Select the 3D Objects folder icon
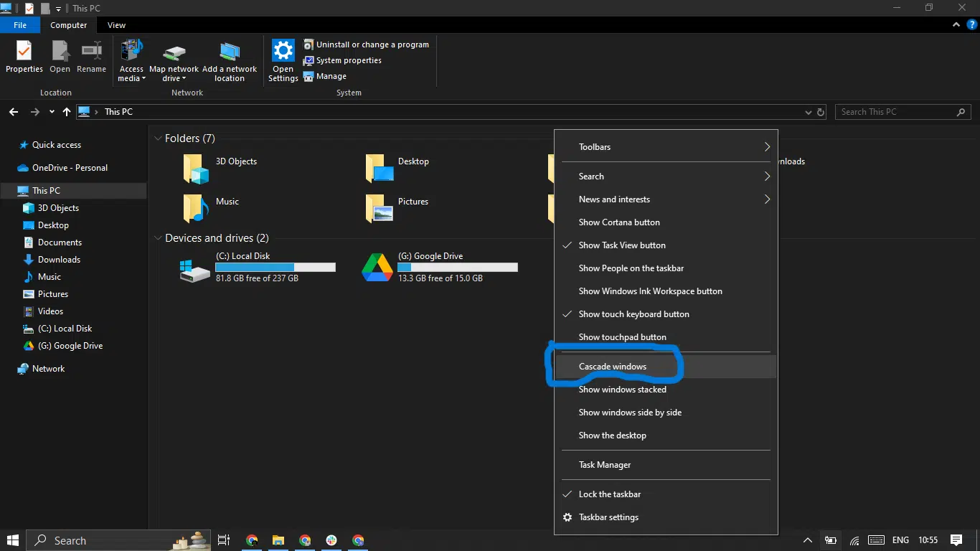 coord(196,169)
